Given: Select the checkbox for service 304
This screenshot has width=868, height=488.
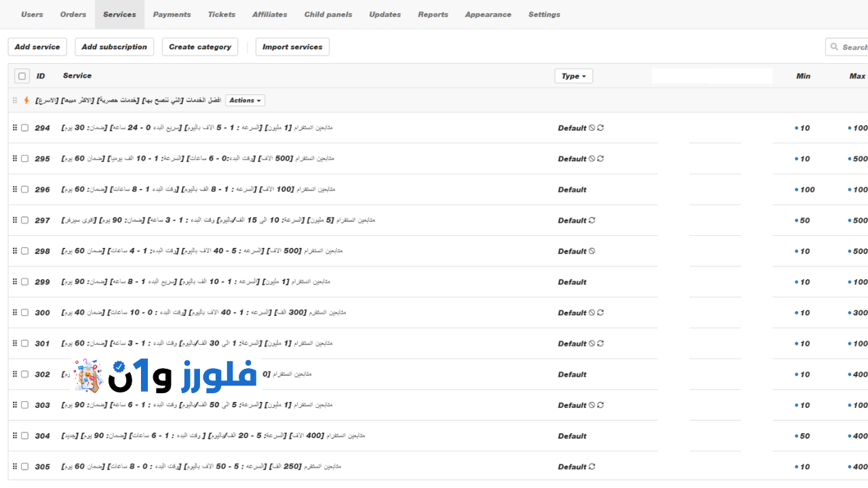Looking at the screenshot, I should pyautogui.click(x=25, y=436).
